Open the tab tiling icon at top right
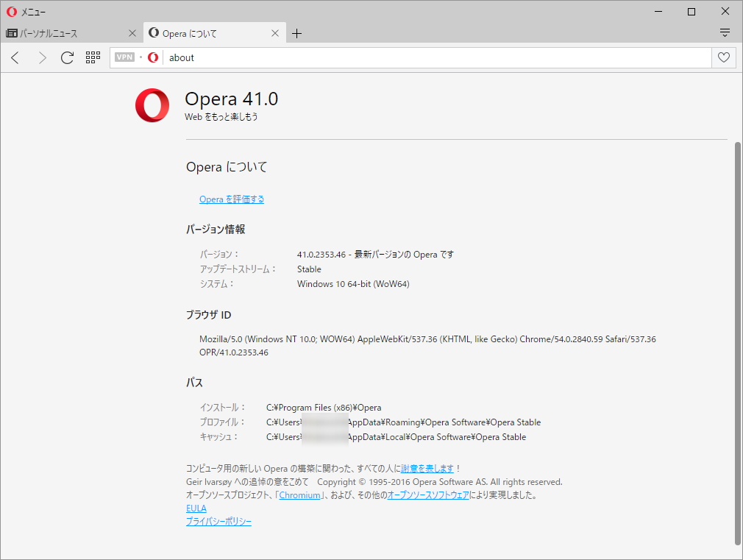Screen dimensions: 743x560 pyautogui.click(x=725, y=32)
